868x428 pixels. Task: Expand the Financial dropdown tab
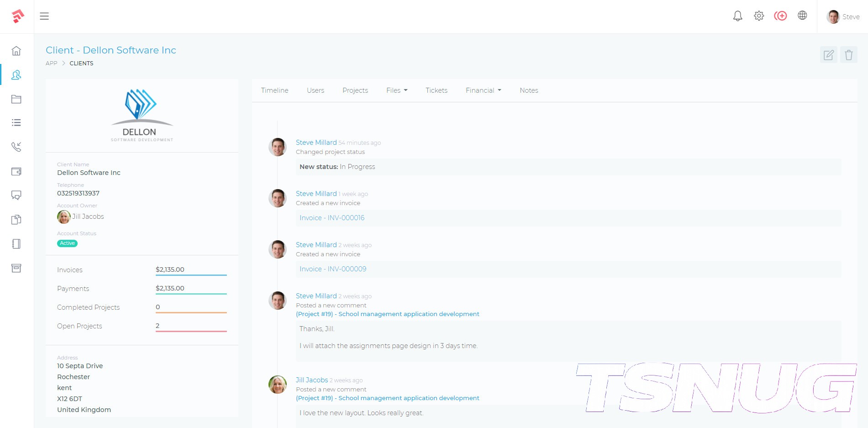pos(483,90)
